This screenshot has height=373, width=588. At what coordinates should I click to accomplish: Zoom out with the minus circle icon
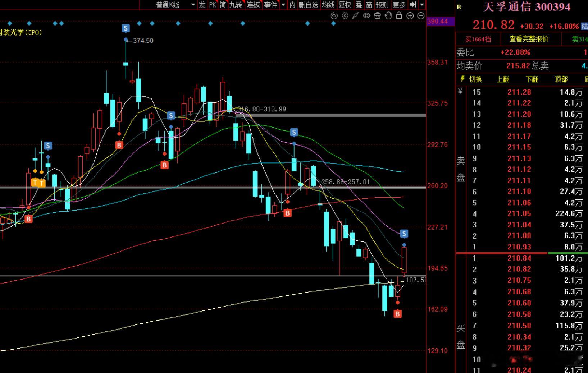[421, 16]
